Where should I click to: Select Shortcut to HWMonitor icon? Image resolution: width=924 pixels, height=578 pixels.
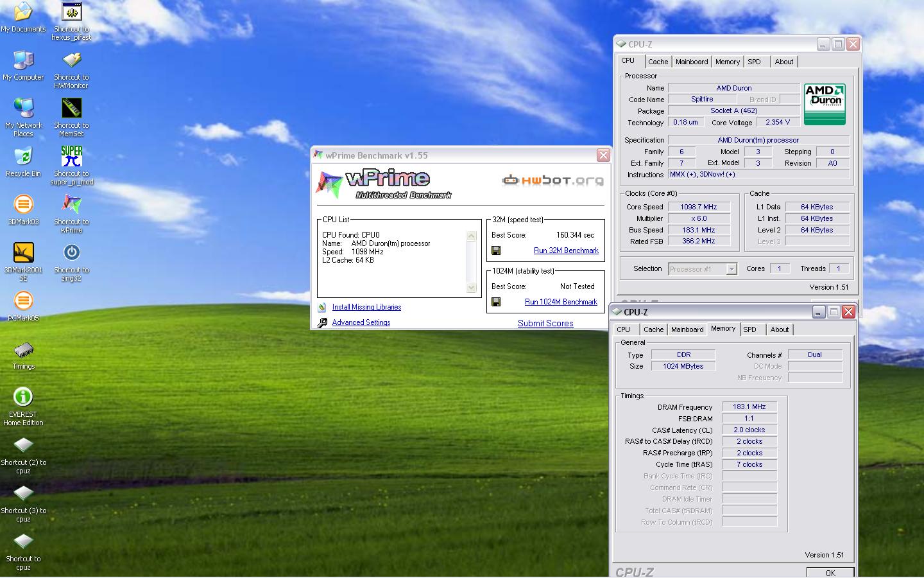pyautogui.click(x=71, y=69)
